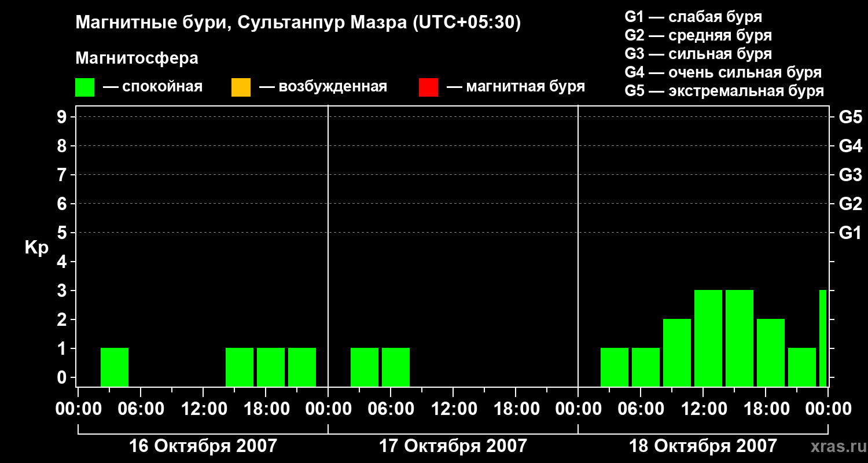Click the '17 Октября 2007' date label
This screenshot has width=868, height=463.
point(453,446)
